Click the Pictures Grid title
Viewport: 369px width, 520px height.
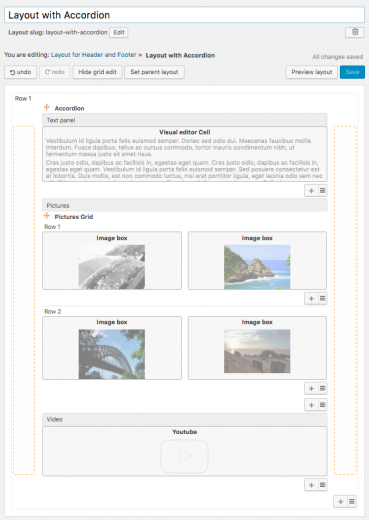pyautogui.click(x=74, y=217)
